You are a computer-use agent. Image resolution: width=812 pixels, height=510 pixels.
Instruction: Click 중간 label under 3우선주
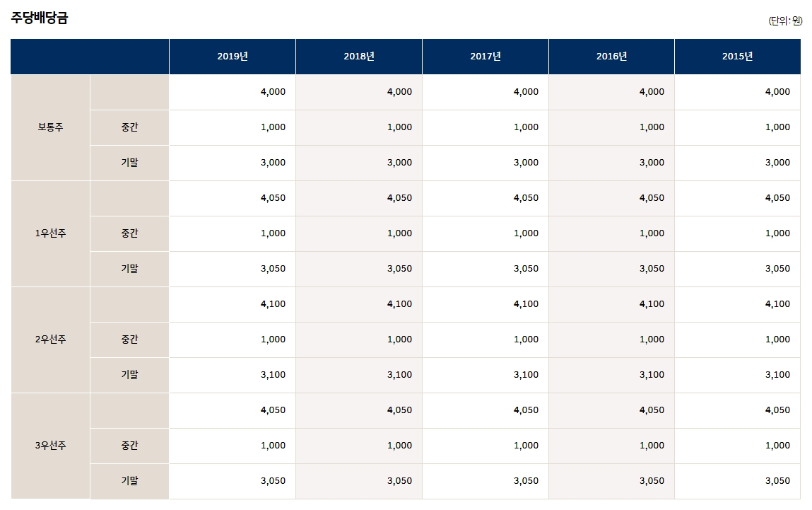click(129, 446)
